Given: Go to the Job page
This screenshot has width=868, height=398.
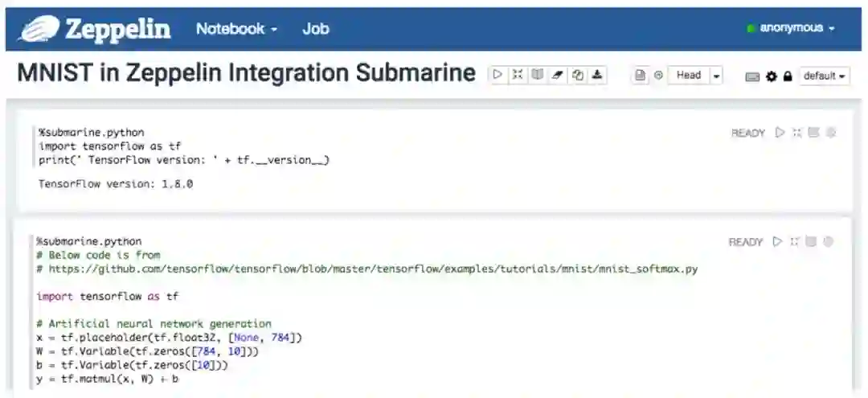Looking at the screenshot, I should click(x=315, y=29).
